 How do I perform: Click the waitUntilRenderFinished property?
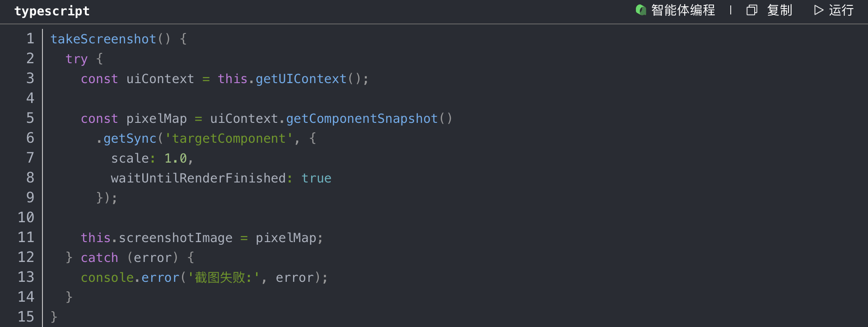198,178
